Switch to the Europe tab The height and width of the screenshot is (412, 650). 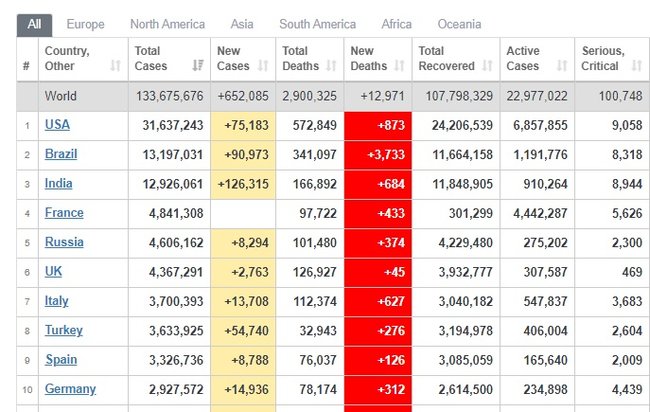tap(85, 24)
